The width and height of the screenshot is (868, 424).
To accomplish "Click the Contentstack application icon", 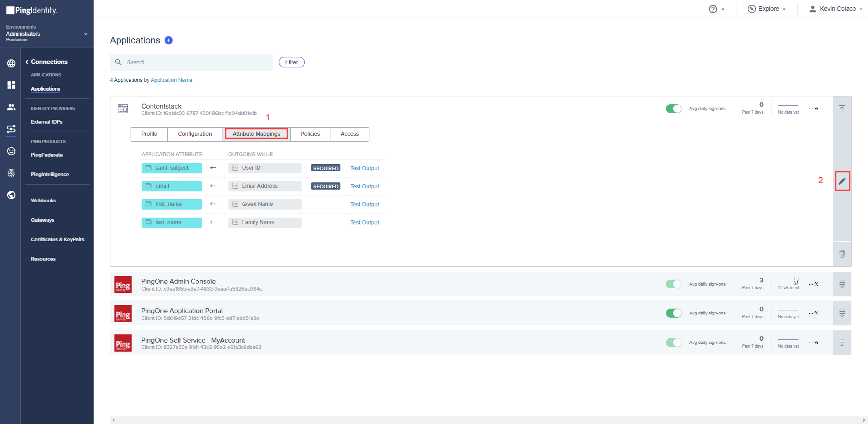I will click(x=123, y=109).
